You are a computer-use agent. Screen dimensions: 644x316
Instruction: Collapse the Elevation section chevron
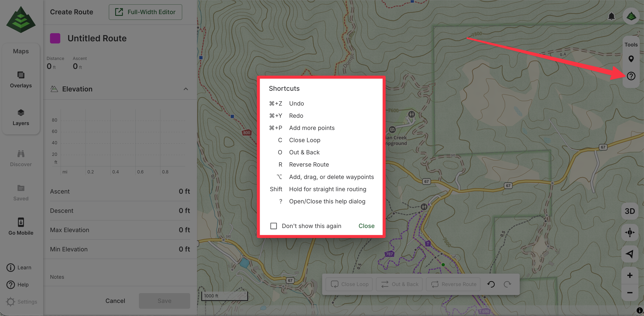pos(185,89)
